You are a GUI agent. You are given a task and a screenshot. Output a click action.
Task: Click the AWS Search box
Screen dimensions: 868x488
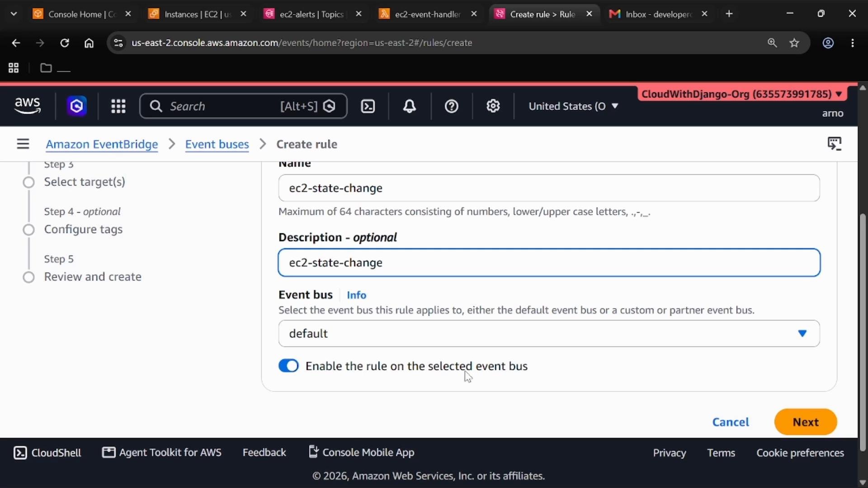(243, 106)
